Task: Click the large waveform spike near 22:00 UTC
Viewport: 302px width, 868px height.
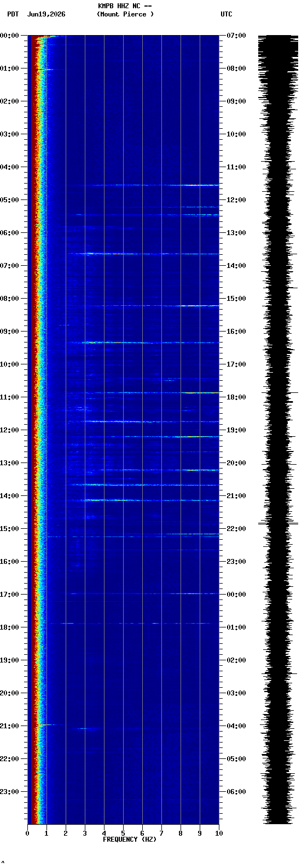Action: click(x=278, y=524)
